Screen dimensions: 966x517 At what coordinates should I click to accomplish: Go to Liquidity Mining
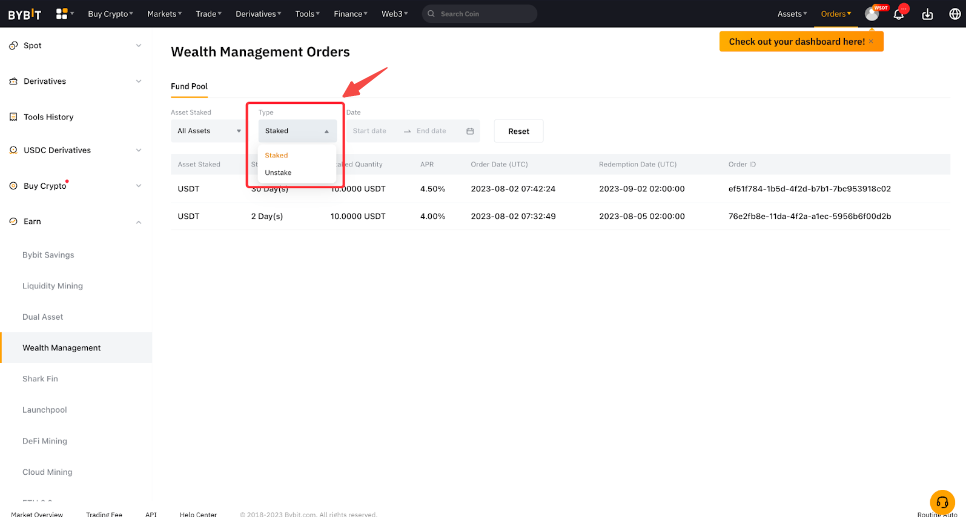[x=52, y=286]
